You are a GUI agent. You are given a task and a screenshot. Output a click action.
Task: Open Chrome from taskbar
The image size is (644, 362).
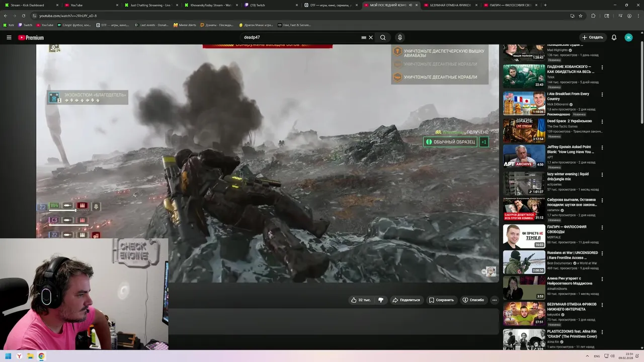(41, 356)
